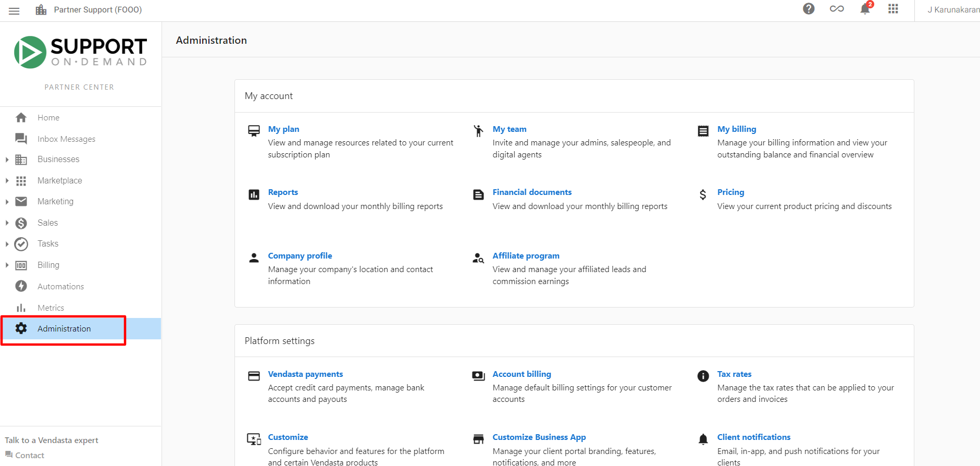Click the Support On Demand logo

pos(81,52)
